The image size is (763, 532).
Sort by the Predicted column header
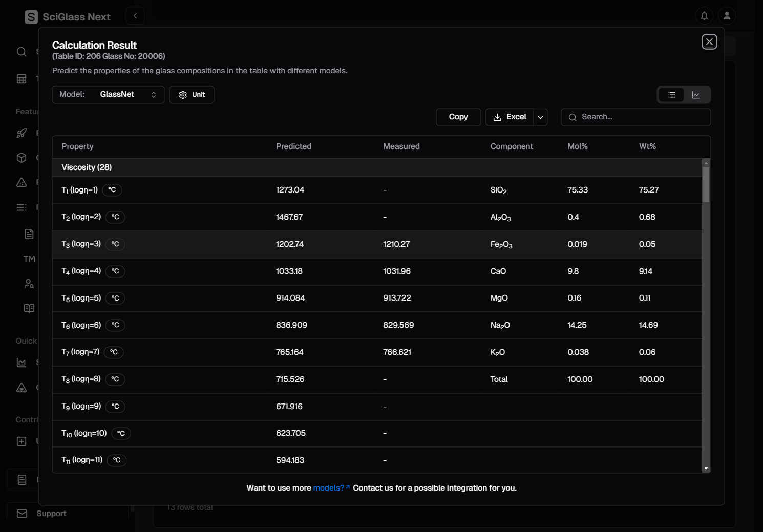293,146
